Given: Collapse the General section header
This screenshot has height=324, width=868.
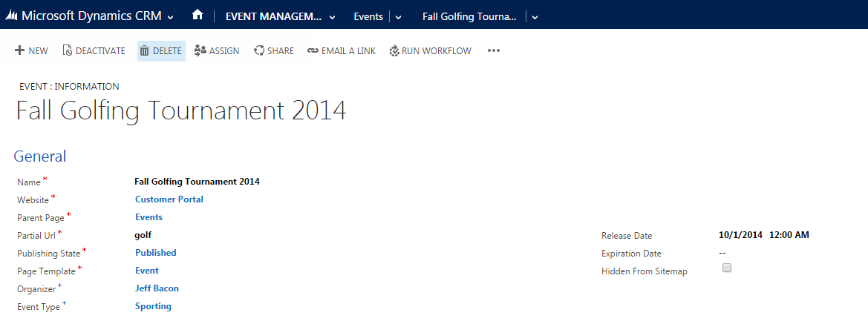Looking at the screenshot, I should [x=40, y=156].
